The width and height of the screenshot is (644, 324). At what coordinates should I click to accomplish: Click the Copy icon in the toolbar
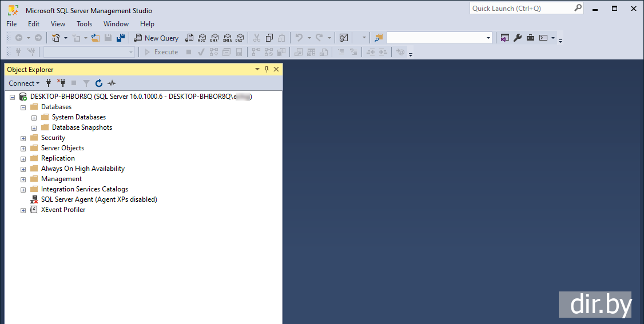[x=269, y=38]
